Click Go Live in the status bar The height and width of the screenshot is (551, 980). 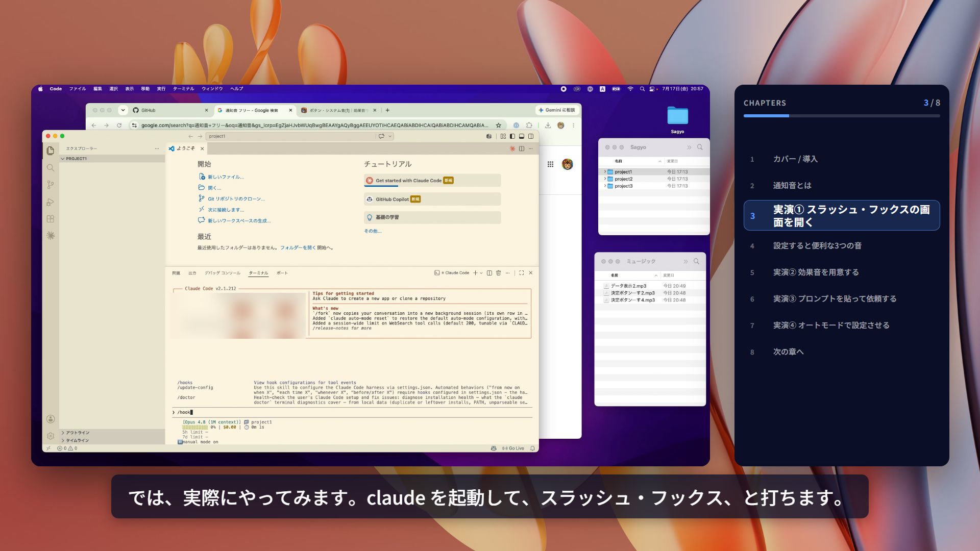coord(513,448)
